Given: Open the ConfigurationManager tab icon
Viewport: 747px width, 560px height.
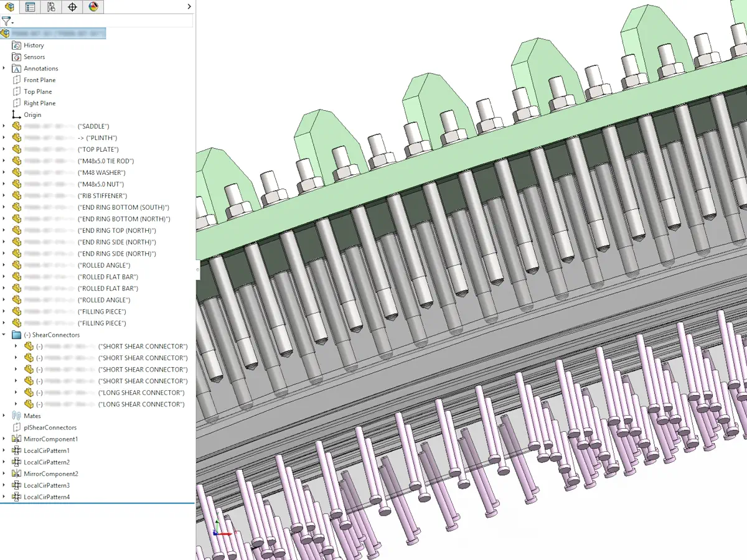Looking at the screenshot, I should coord(50,7).
